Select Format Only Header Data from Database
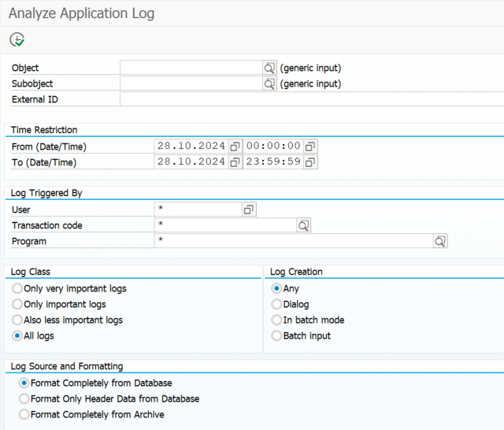Screen dimensions: 504x430 pyautogui.click(x=24, y=399)
